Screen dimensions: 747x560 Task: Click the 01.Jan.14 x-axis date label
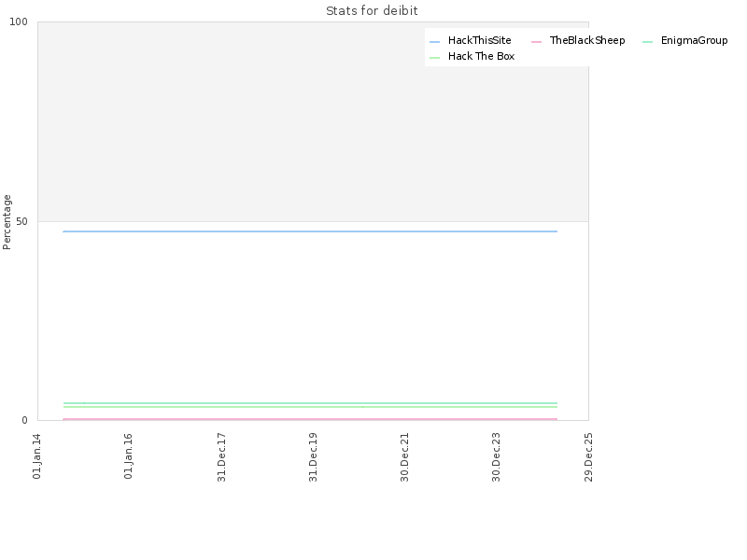coord(36,456)
